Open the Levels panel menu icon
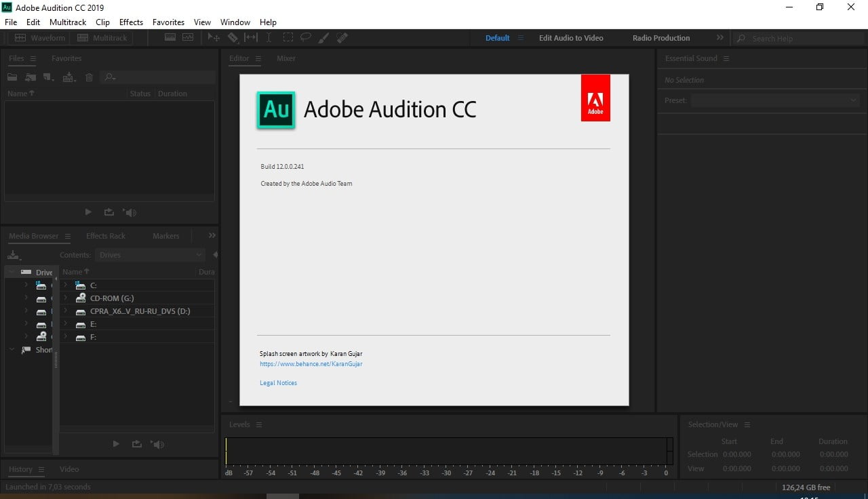The width and height of the screenshot is (868, 499). (259, 425)
